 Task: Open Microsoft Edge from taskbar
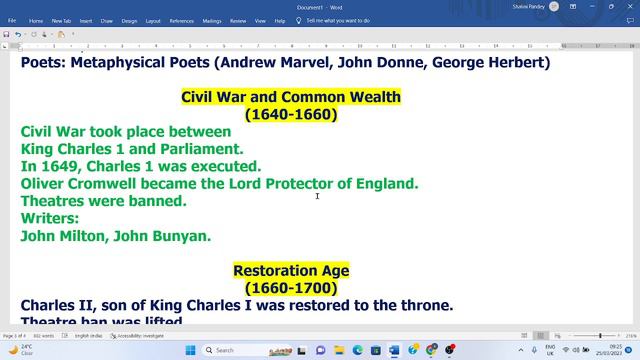tap(358, 350)
